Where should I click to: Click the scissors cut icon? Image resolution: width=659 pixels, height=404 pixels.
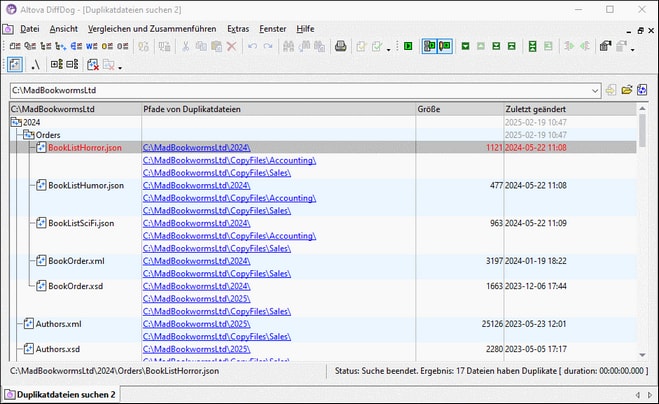(183, 46)
